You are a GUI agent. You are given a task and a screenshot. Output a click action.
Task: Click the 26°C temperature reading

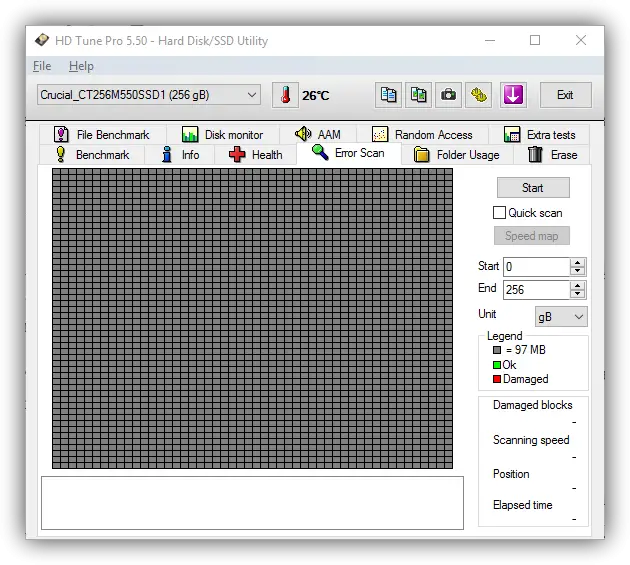(315, 96)
